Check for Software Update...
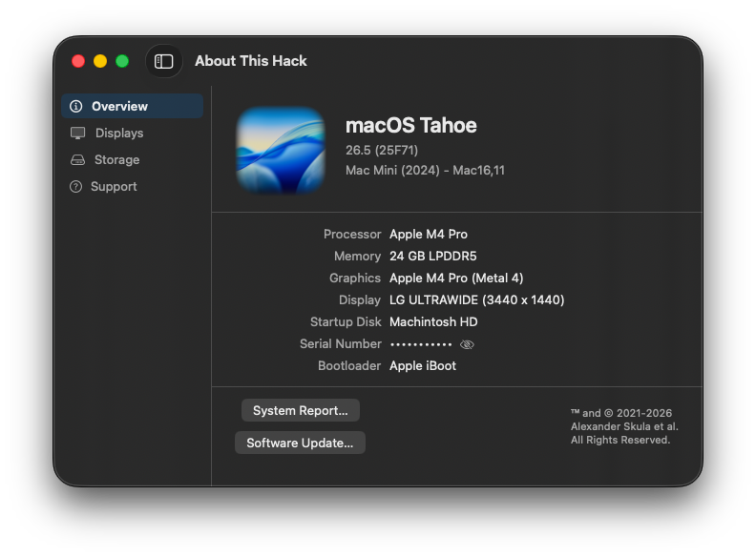Screen dimensions: 756x557 300,443
